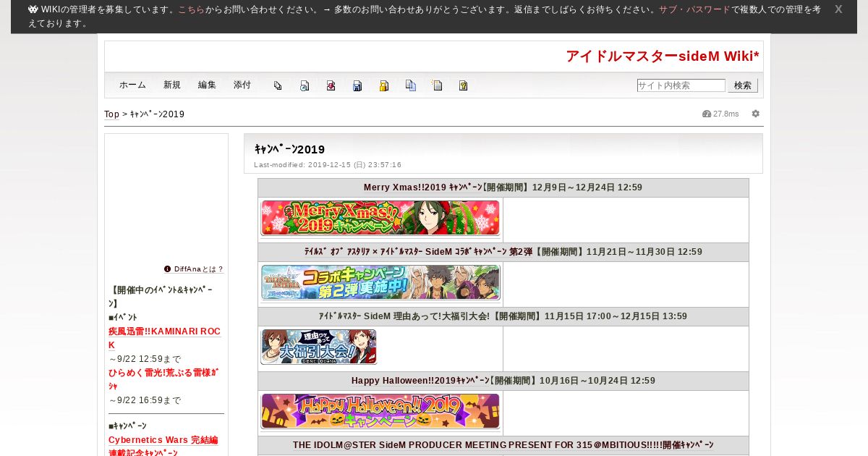Click the コラボキャンペーン第2弾 banner image

click(380, 282)
